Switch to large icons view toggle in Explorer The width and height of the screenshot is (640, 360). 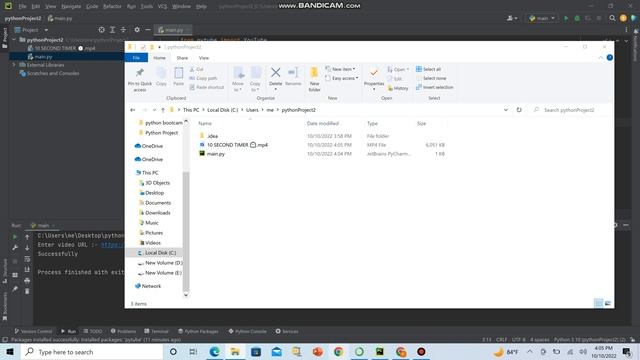(x=608, y=303)
